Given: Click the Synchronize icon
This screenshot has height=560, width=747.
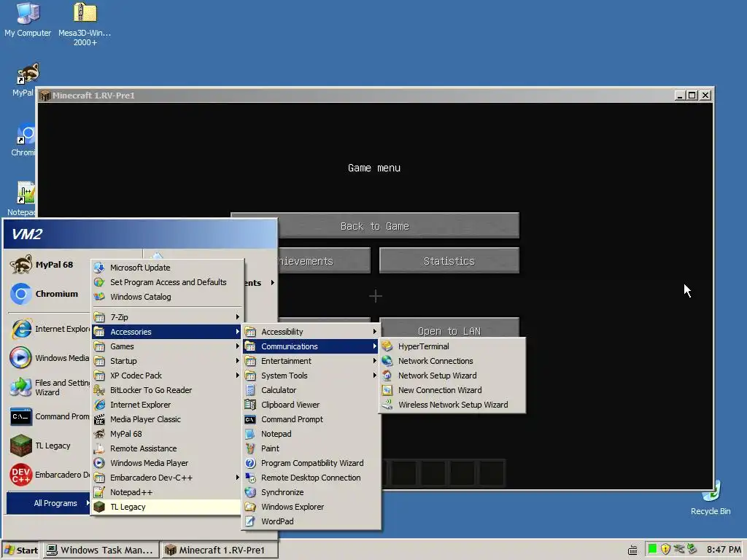Looking at the screenshot, I should tap(250, 492).
